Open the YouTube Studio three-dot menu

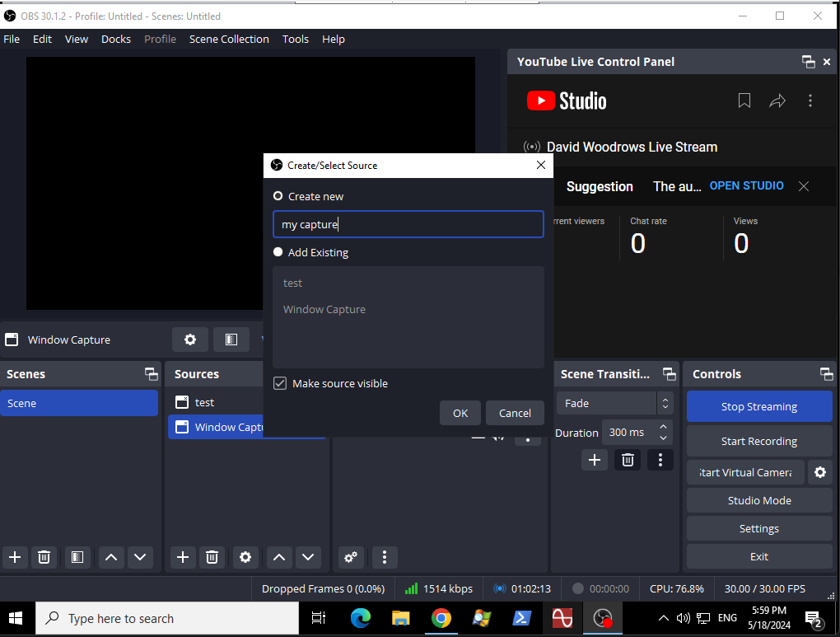(x=810, y=101)
